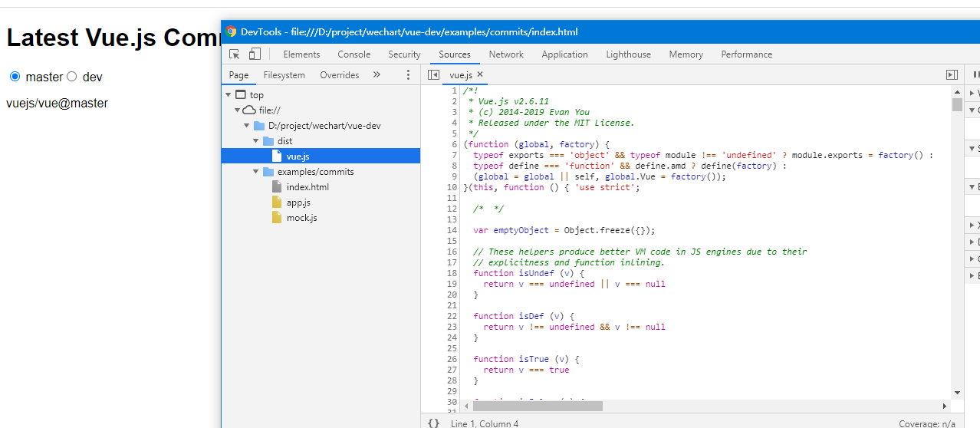Click the 'function isUndef (v)' code line
Screen dimensions: 980x428
pos(529,273)
